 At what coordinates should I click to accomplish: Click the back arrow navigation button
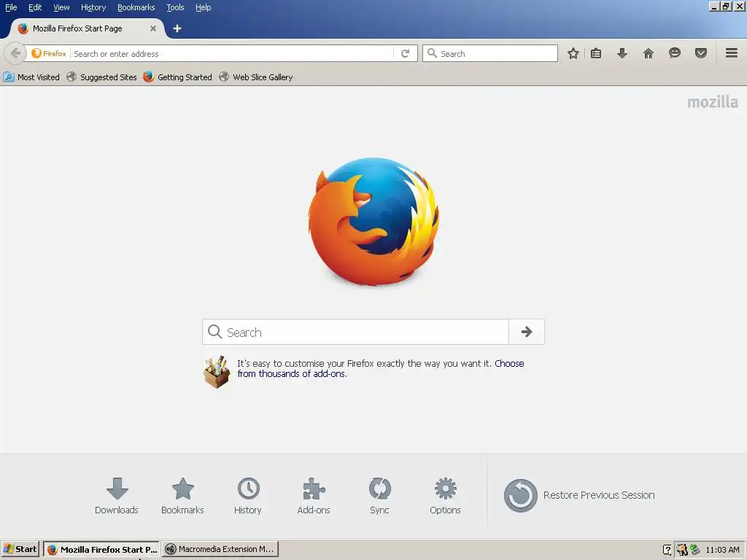coord(15,53)
